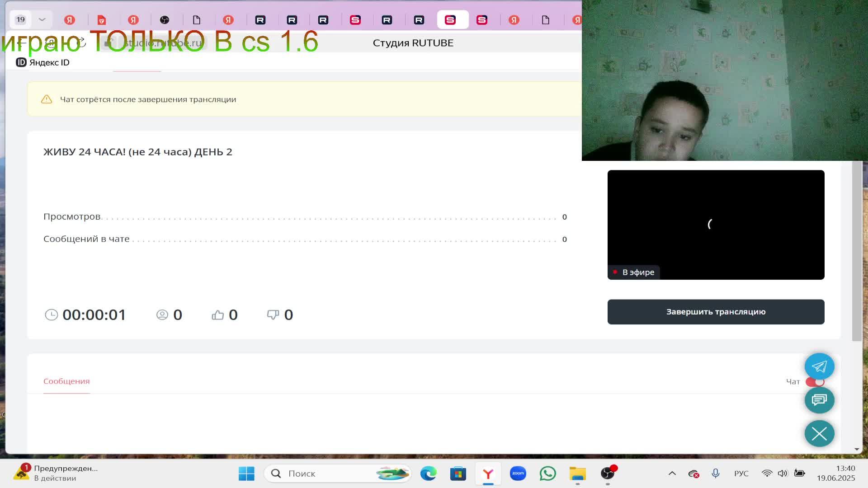Image resolution: width=868 pixels, height=488 pixels.
Task: Toggle the Чат switch
Action: tap(815, 382)
